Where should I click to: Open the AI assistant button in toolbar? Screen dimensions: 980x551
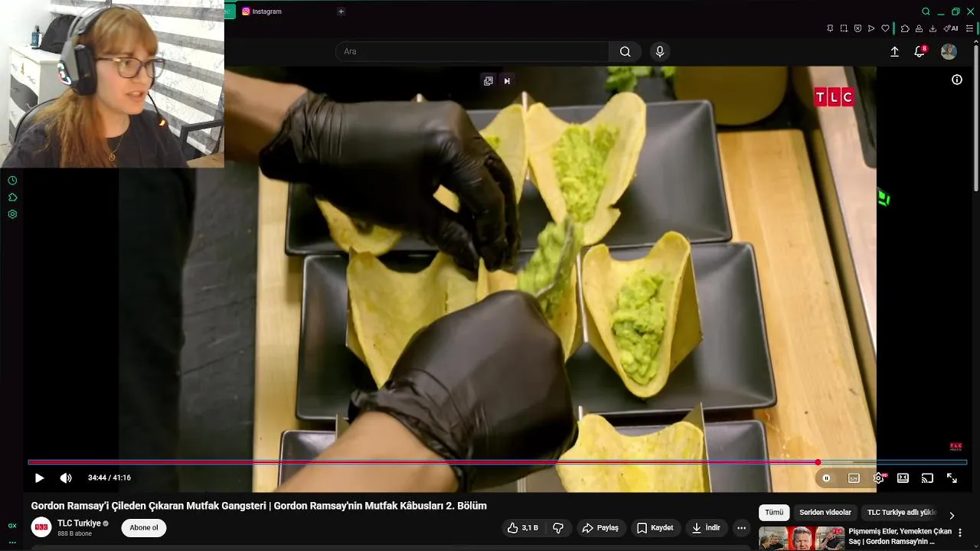[x=950, y=28]
